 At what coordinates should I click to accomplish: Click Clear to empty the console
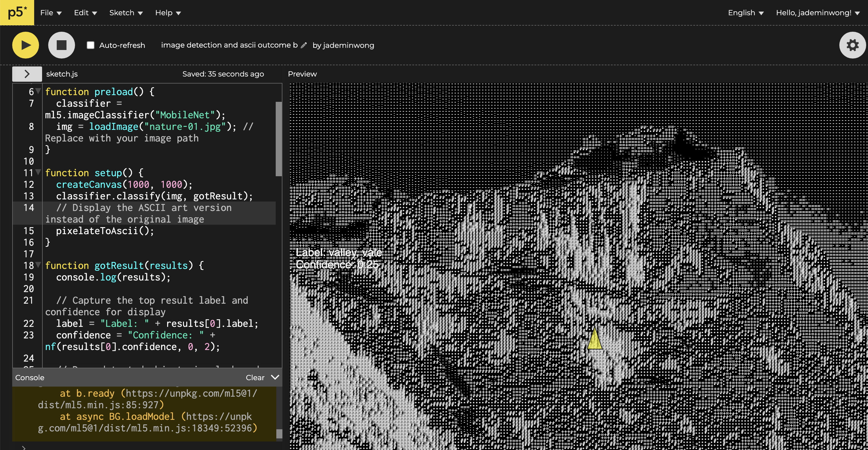click(255, 377)
